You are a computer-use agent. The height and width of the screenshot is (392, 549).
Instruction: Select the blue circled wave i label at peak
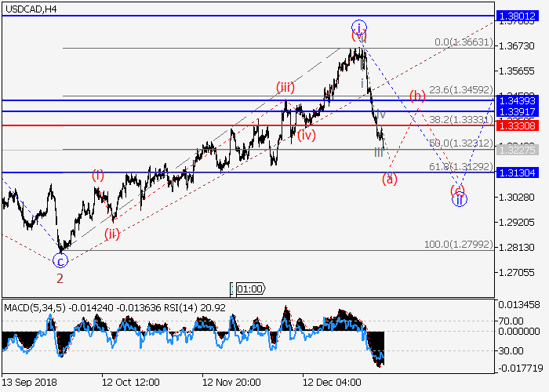click(358, 27)
